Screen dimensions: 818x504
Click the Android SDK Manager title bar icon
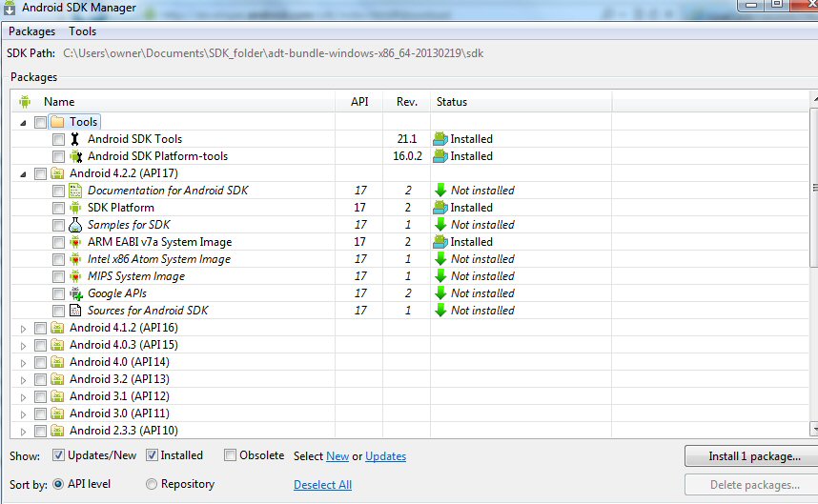pyautogui.click(x=10, y=8)
